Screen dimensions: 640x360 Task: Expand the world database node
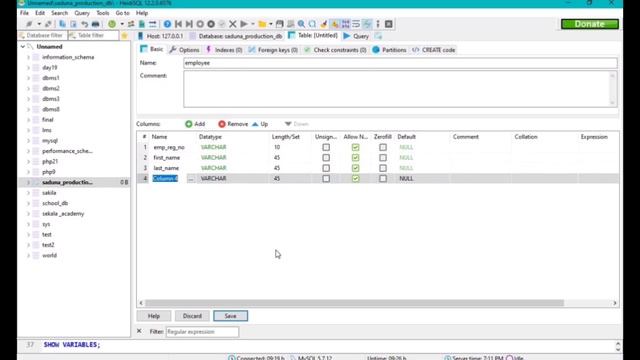[x=29, y=256]
